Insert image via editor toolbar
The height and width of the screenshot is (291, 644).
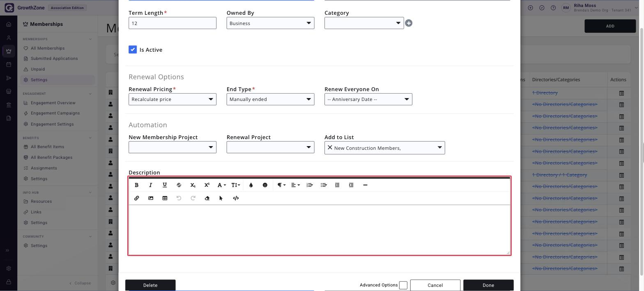(151, 198)
